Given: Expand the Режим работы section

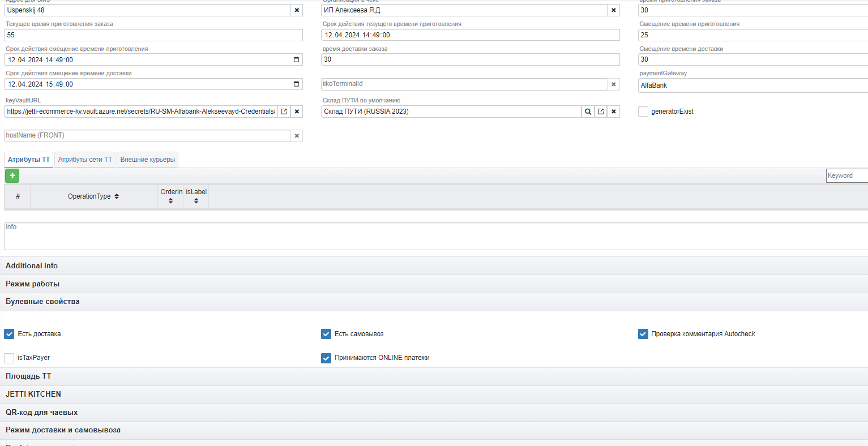Looking at the screenshot, I should [x=434, y=284].
